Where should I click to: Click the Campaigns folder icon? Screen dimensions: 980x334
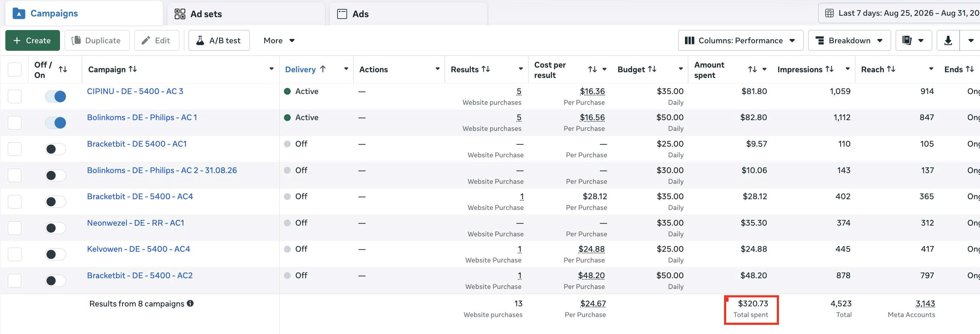pos(19,14)
